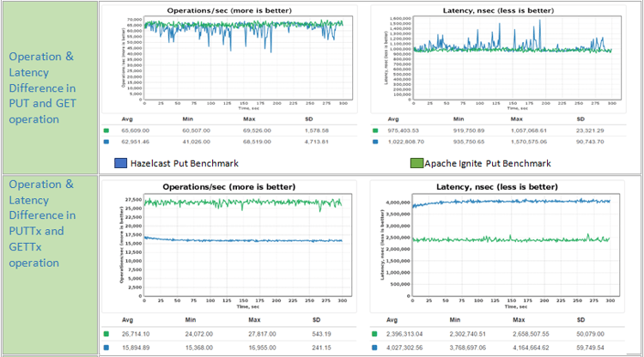Click the maximum value 69,526.00
The width and height of the screenshot is (644, 357).
coord(257,130)
